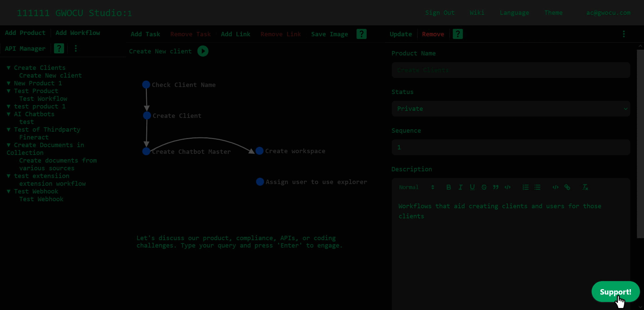Collapse the New Product 1 node

pyautogui.click(x=9, y=83)
